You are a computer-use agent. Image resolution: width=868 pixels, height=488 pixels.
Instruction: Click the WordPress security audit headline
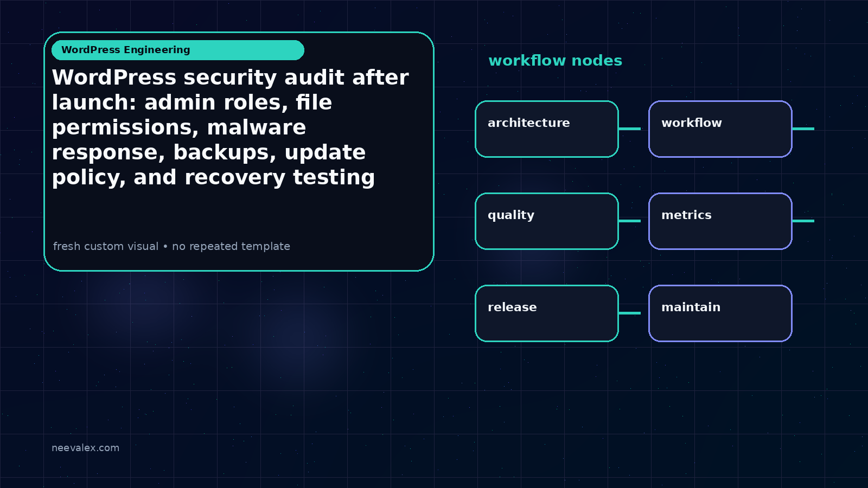coord(230,127)
